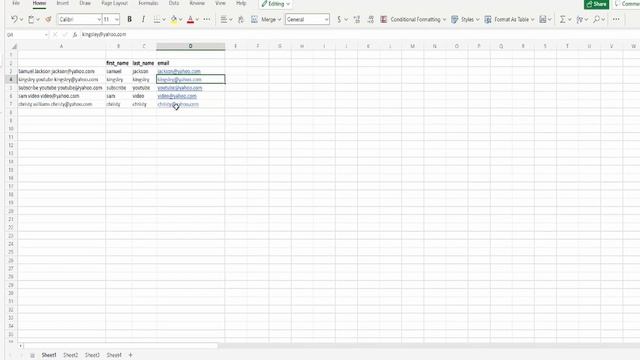Expand the Paste options arrow
Viewport: 640px width, 360px height.
coord(38,20)
